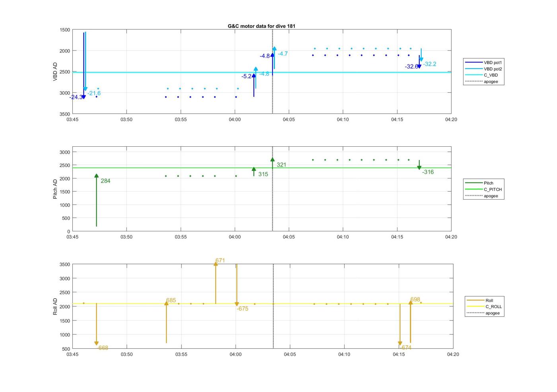Click the 04:05 tick on VBD plot axis
This screenshot has height=392, width=557.
289,119
